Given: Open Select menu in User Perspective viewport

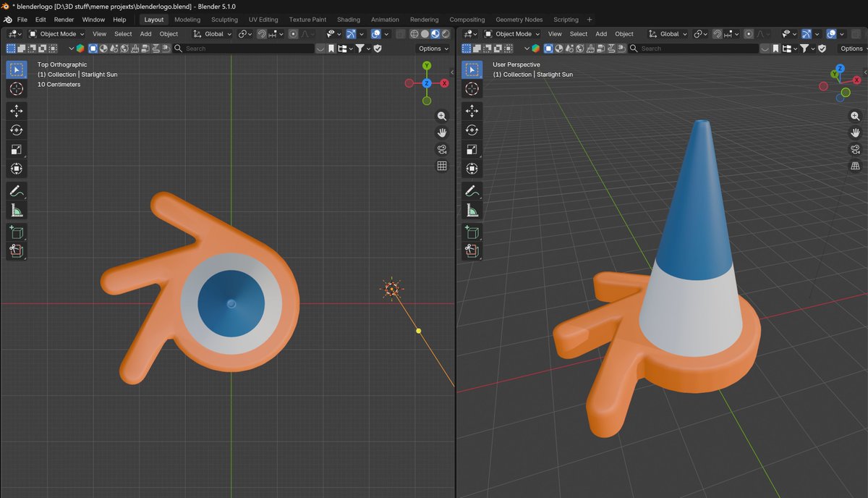Looking at the screenshot, I should click(579, 34).
